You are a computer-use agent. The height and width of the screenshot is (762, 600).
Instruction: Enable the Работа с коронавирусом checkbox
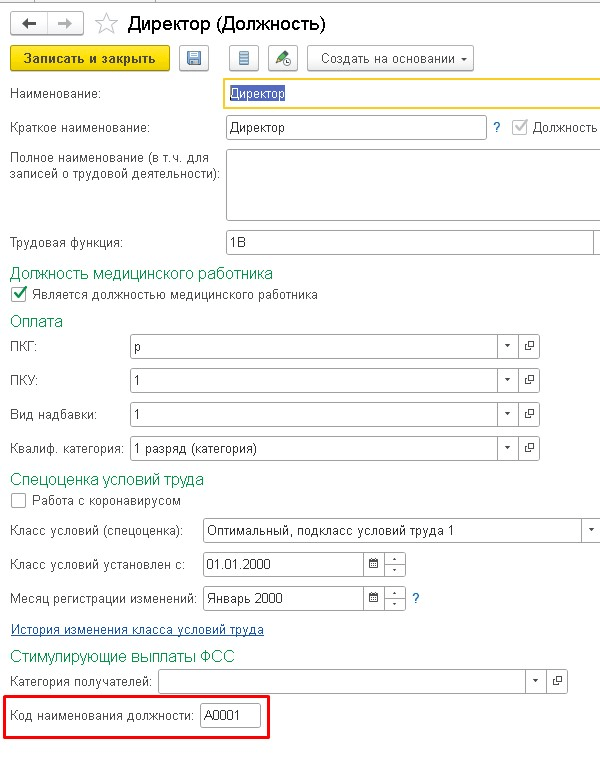click(x=17, y=500)
